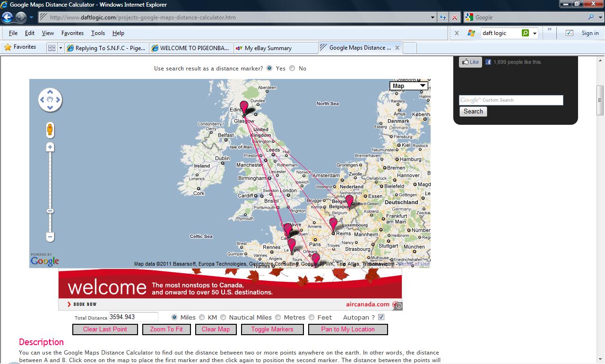Click the refresh page icon
The image size is (605, 364).
[x=443, y=17]
